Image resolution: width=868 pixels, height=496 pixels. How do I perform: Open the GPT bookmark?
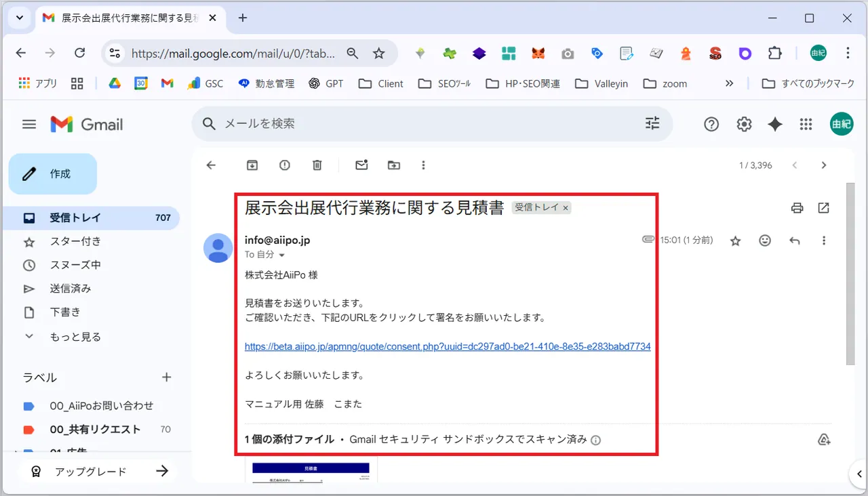326,83
